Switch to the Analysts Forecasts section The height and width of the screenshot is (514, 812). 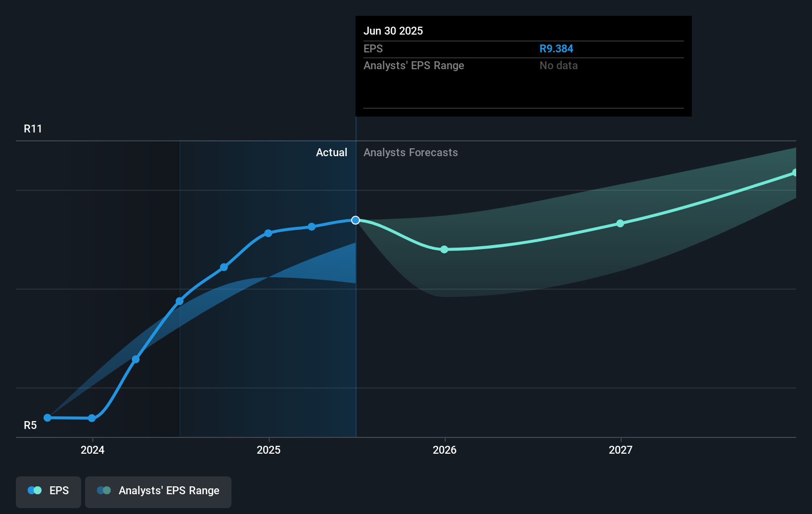(x=410, y=152)
